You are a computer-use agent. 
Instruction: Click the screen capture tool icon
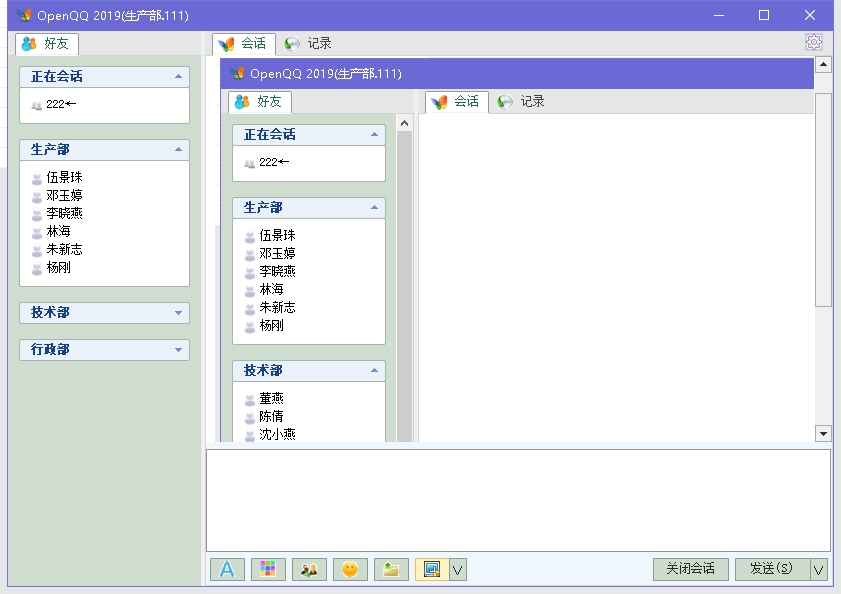click(432, 569)
